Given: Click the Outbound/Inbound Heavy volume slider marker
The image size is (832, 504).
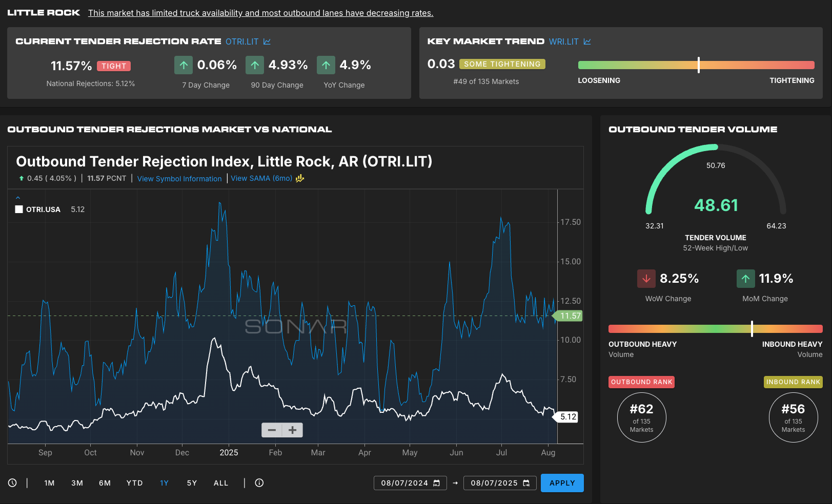Looking at the screenshot, I should pyautogui.click(x=752, y=329).
